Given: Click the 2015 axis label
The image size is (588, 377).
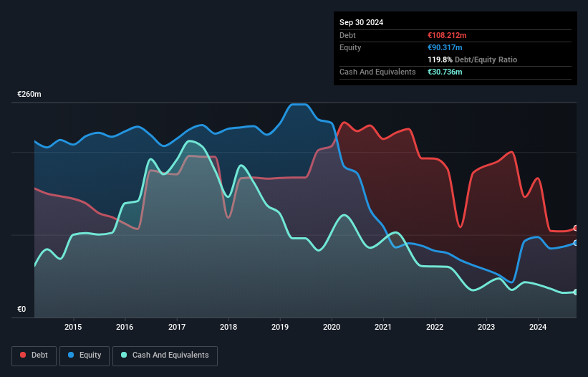Looking at the screenshot, I should tap(73, 327).
